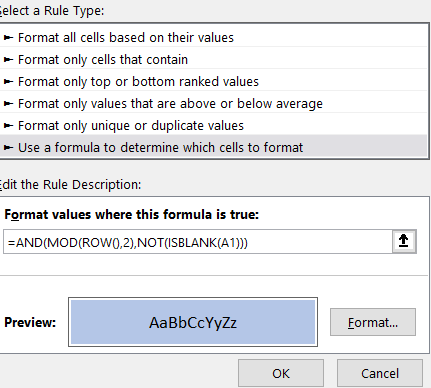Cancel the new formatting rule
This screenshot has height=388, width=431.
pos(380,373)
